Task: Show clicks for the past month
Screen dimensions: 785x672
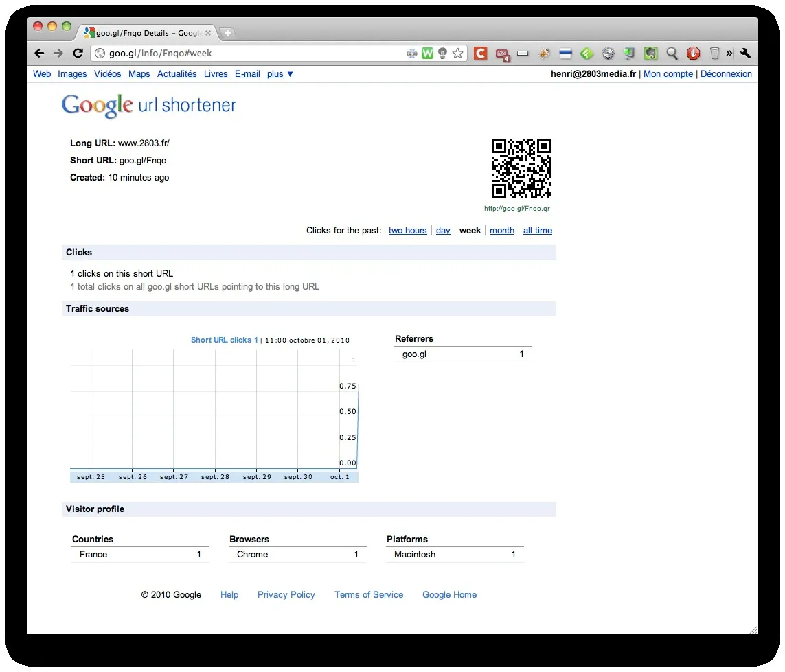Action: click(x=501, y=230)
